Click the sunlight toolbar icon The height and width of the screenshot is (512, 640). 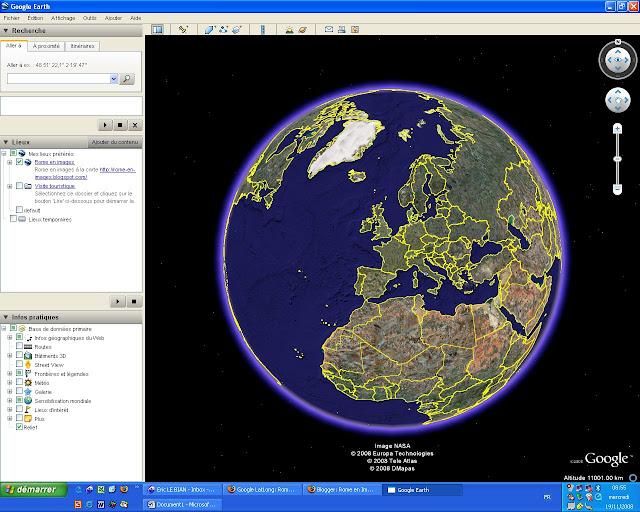coord(289,29)
